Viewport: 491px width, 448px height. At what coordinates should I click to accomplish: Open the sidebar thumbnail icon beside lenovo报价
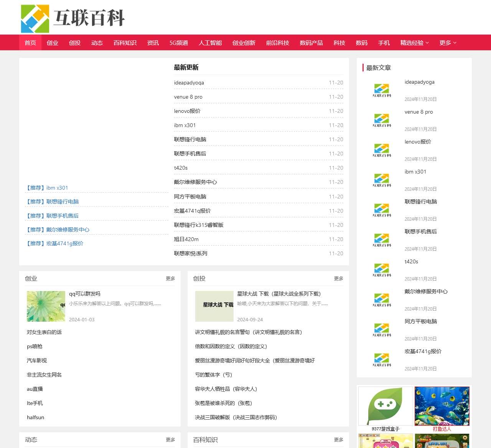tap(382, 150)
